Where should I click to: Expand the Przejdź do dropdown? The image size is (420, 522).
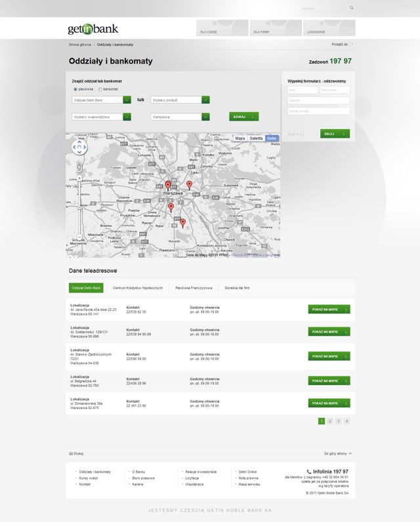[343, 45]
